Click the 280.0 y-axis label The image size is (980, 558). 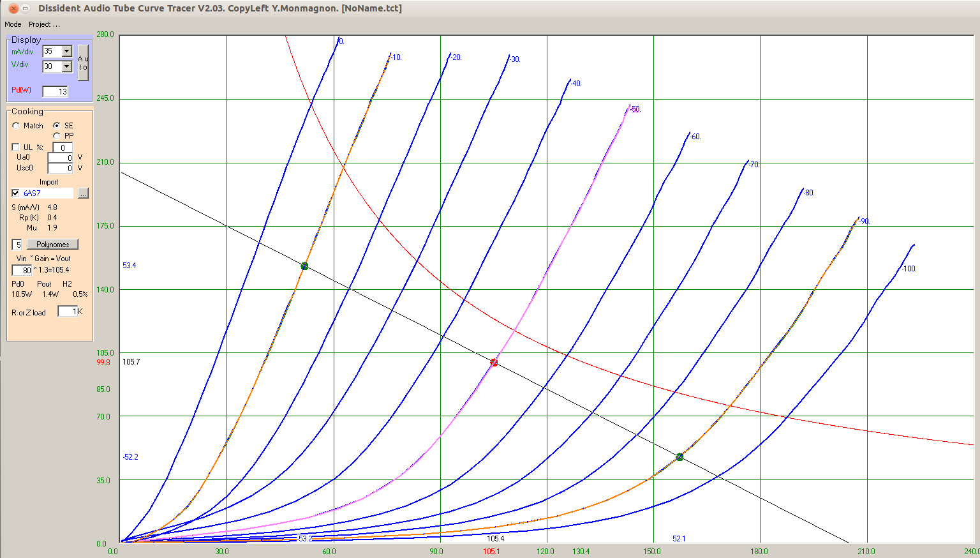coord(105,34)
